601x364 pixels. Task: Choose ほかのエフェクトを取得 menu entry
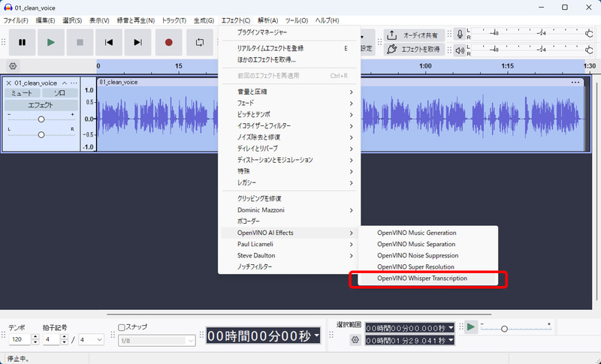[289, 60]
